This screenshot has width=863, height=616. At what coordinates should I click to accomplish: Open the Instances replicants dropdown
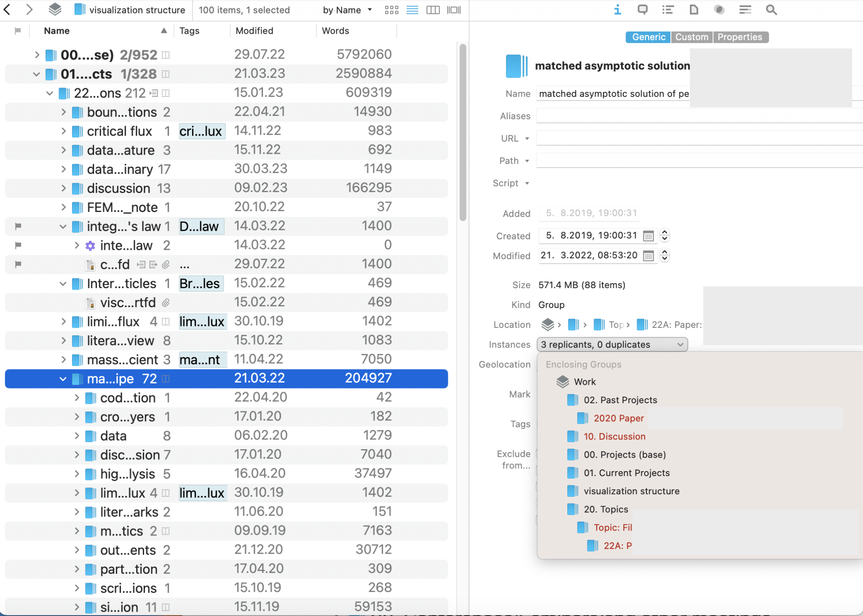point(612,345)
